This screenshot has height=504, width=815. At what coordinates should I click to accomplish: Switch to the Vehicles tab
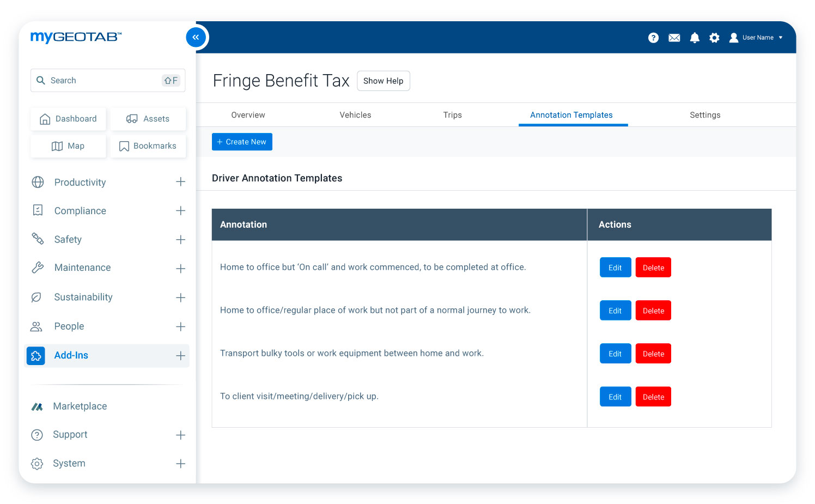[355, 115]
